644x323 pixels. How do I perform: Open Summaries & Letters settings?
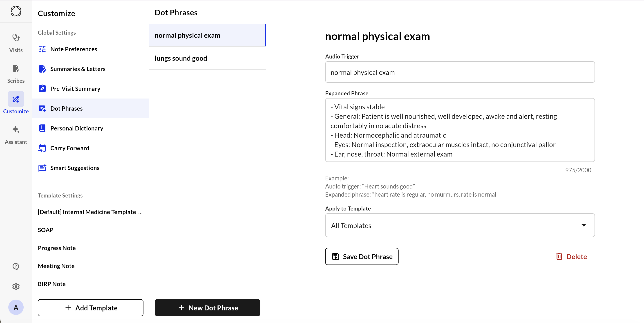78,69
